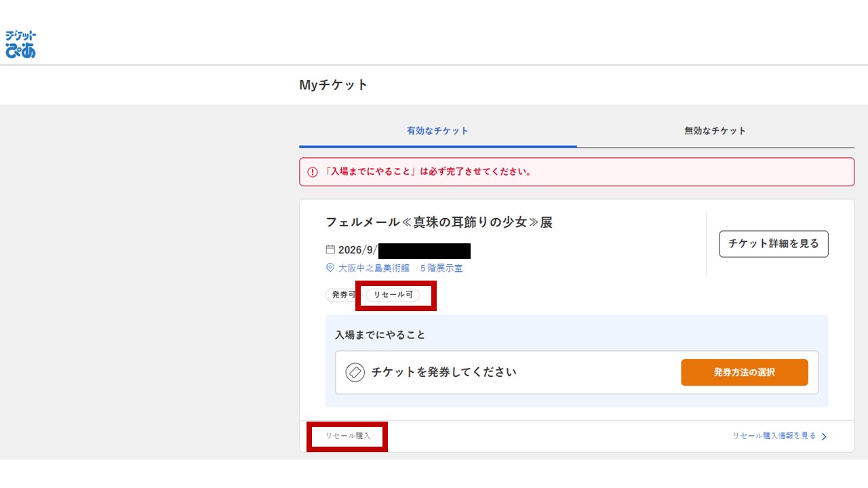This screenshot has height=488, width=868.
Task: Click the location pin icon beside venue
Action: pyautogui.click(x=330, y=268)
